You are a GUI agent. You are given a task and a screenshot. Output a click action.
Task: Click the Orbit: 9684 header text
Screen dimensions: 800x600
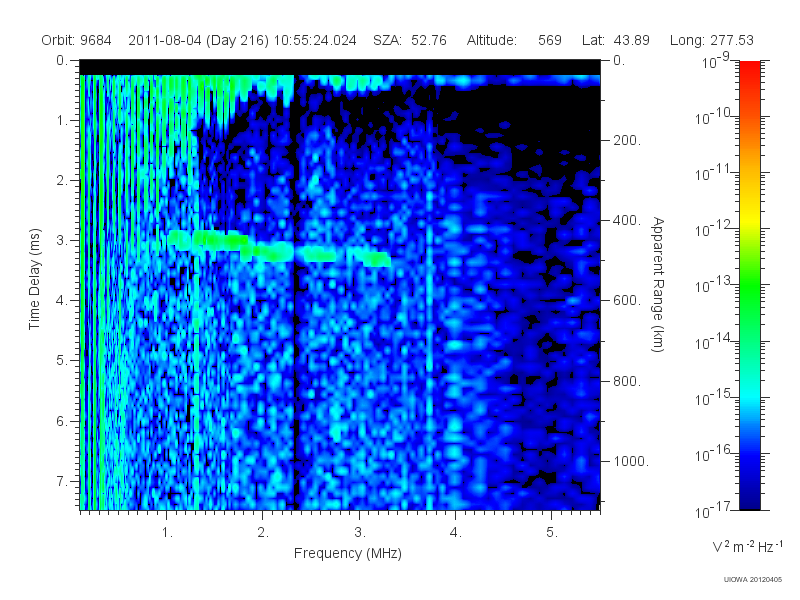(x=77, y=40)
